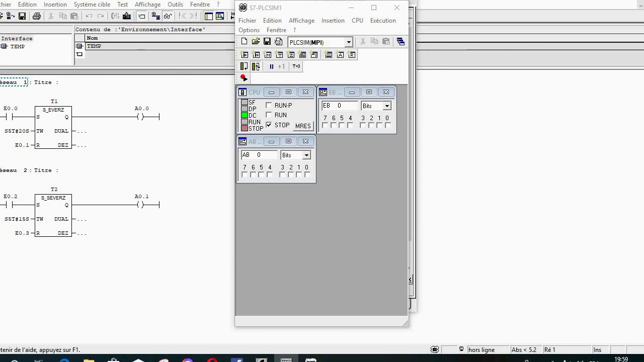The height and width of the screenshot is (362, 644).
Task: Click the S5T#20S time value
Action: (x=17, y=131)
